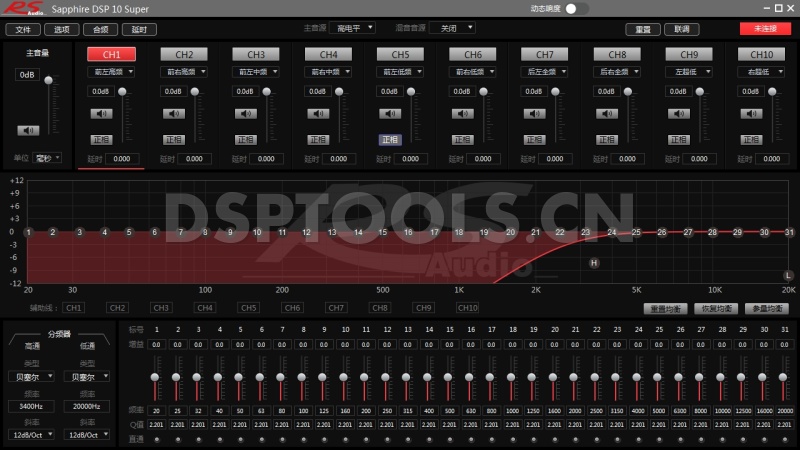This screenshot has height=450, width=800.
Task: Mute the master volume speaker icon
Action: pyautogui.click(x=28, y=131)
